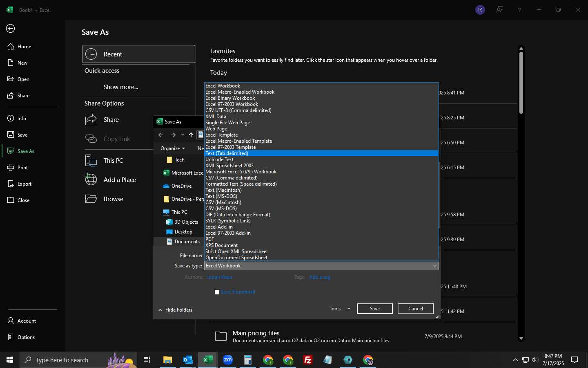This screenshot has width=588, height=368.
Task: Click the Help question mark icon
Action: point(519,10)
